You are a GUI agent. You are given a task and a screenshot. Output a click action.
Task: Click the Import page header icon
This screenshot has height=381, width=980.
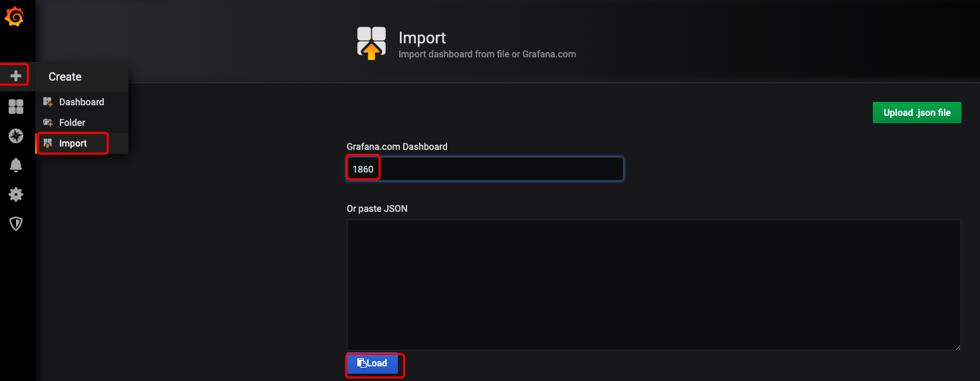point(371,43)
